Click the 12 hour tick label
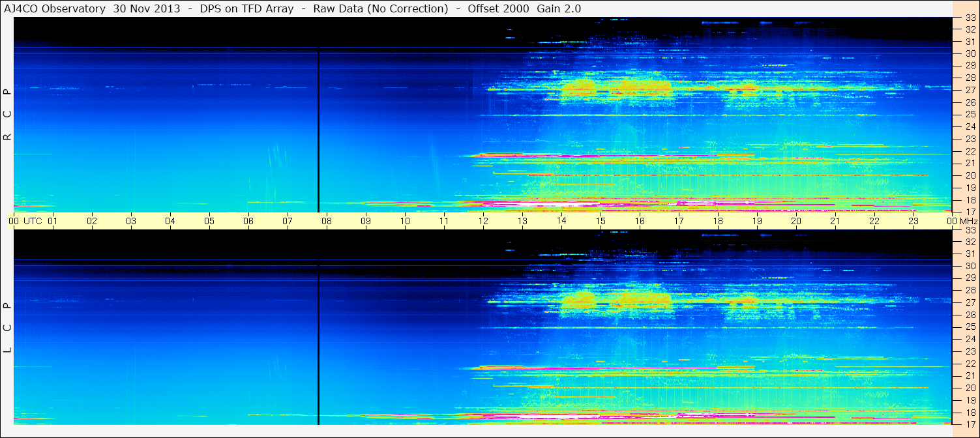The width and height of the screenshot is (980, 438). (483, 221)
